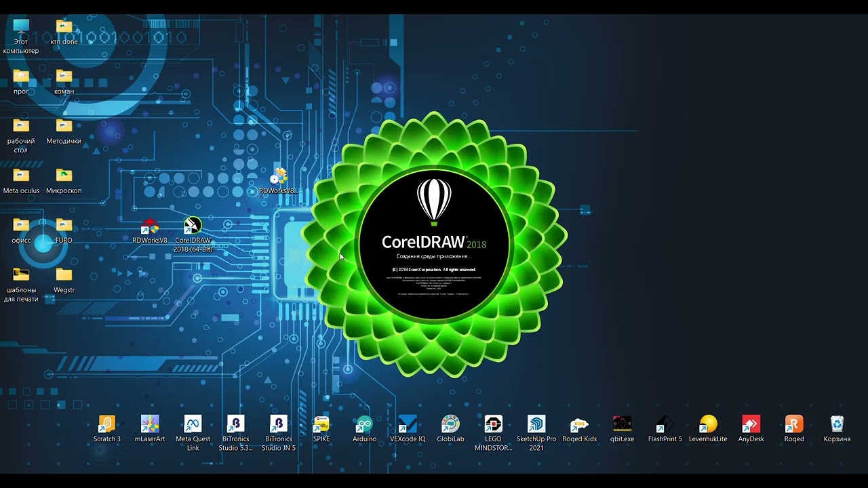This screenshot has width=868, height=488.
Task: Click the '(C) 2018 Corel Corporation' copyright text
Action: point(434,270)
